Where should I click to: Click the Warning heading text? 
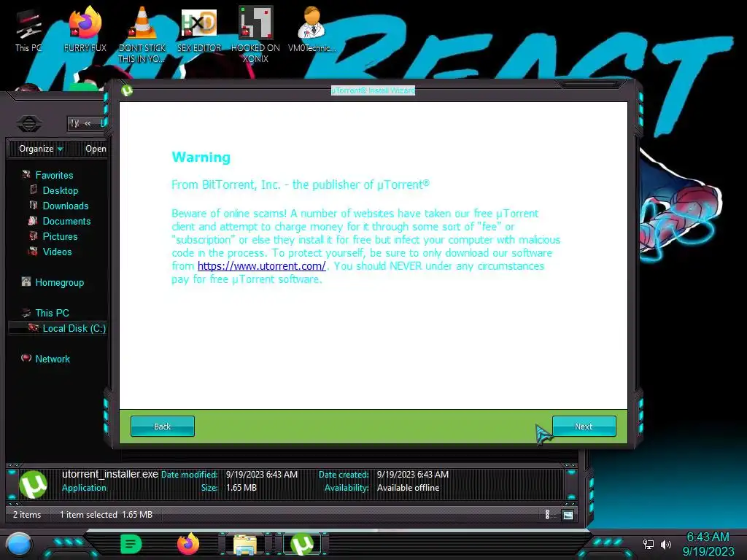[x=201, y=157]
